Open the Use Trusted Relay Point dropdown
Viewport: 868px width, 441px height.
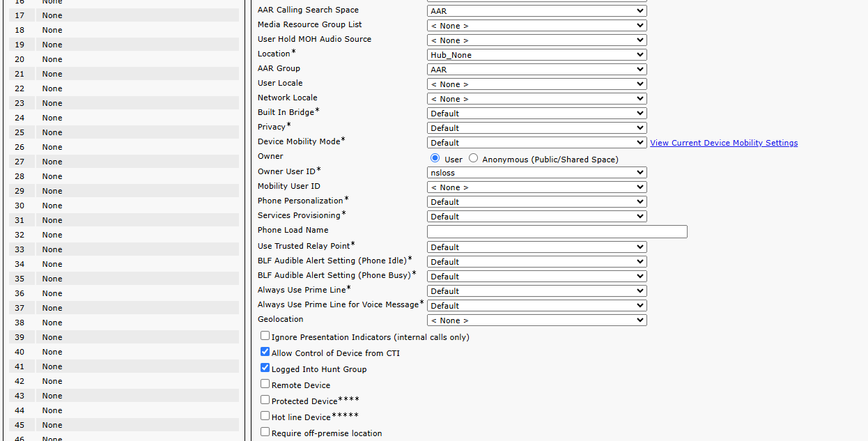pos(536,247)
